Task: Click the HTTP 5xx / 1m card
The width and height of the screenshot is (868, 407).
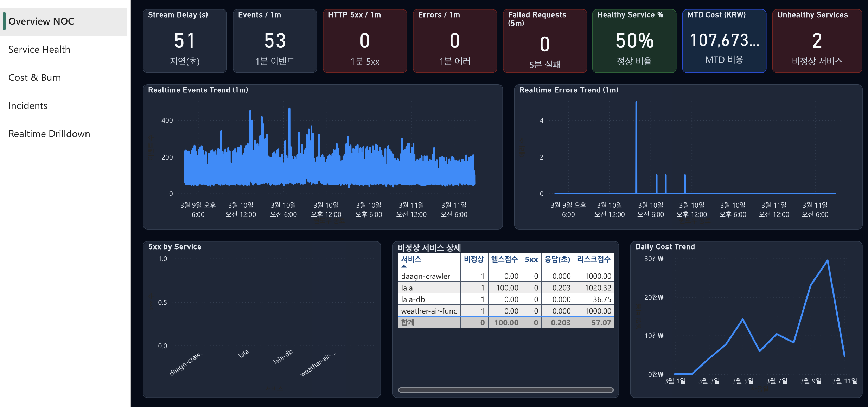Action: tap(365, 41)
